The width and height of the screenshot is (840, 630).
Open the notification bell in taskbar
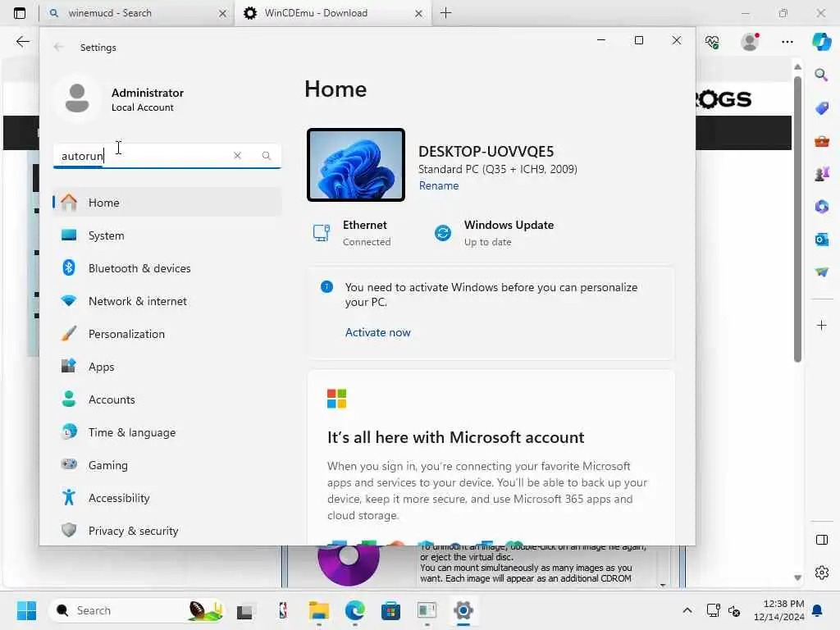pyautogui.click(x=818, y=610)
